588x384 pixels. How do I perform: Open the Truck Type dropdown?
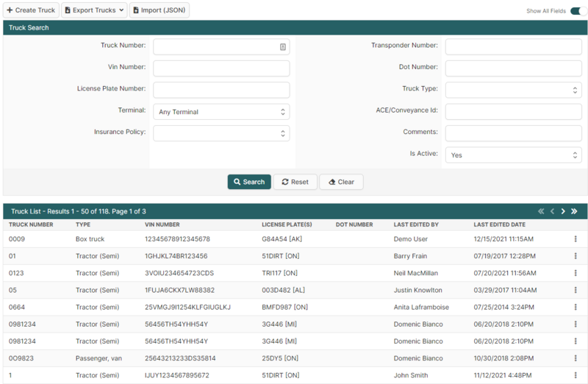coord(513,90)
